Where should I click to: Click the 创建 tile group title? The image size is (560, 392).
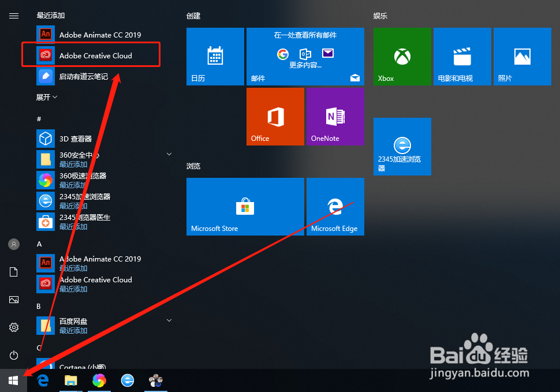pyautogui.click(x=193, y=16)
